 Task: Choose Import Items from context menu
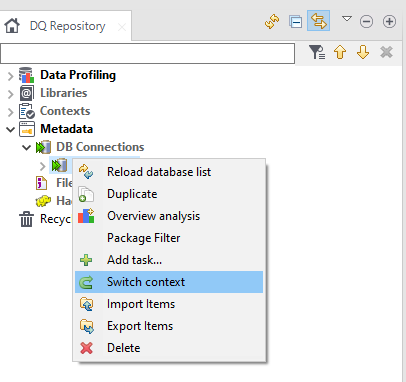(x=169, y=304)
